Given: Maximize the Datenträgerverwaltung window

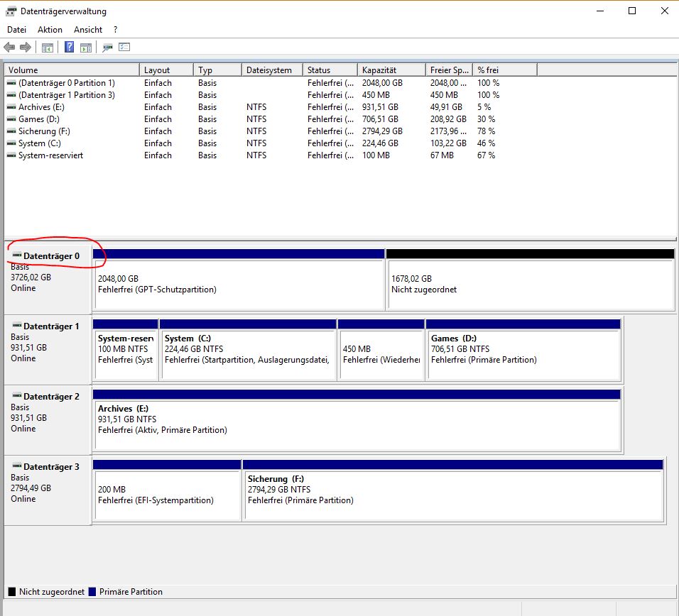Looking at the screenshot, I should 632,11.
